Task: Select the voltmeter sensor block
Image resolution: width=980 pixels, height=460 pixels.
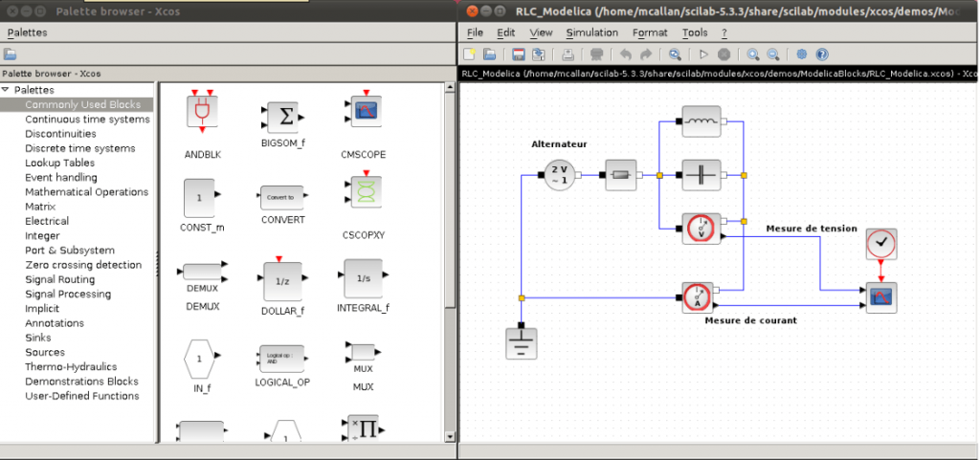Action: coord(702,230)
